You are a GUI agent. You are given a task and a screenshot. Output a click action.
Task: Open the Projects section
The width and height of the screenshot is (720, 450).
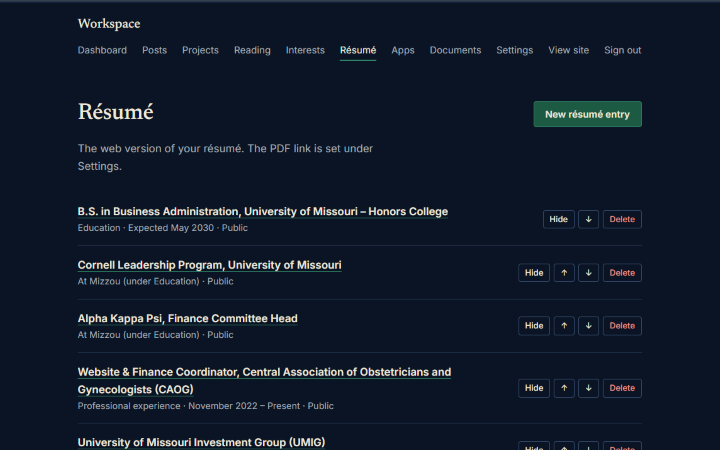coord(200,50)
